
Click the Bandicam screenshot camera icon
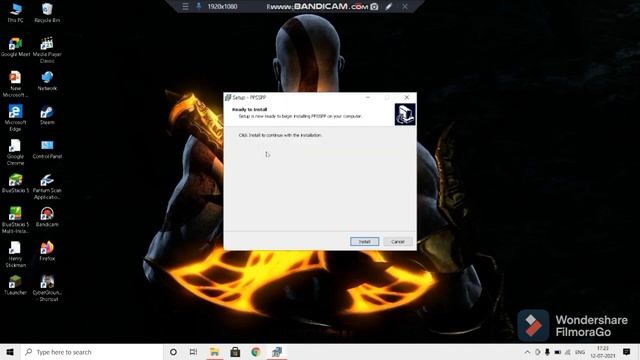click(x=374, y=7)
